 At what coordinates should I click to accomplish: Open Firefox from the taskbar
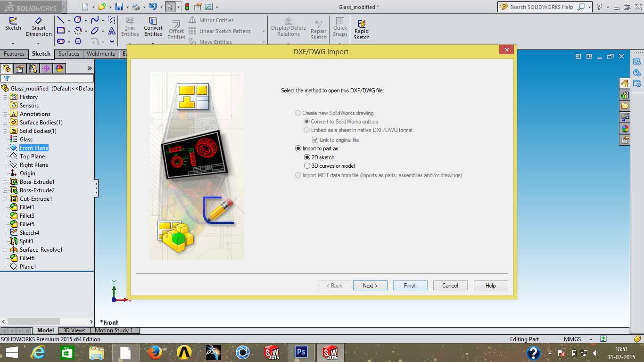(x=155, y=353)
